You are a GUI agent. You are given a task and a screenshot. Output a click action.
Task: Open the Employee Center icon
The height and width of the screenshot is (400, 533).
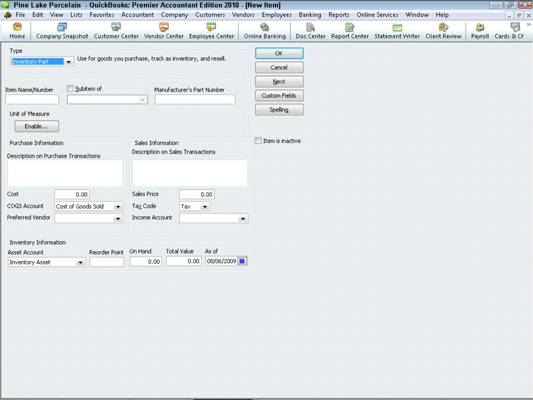[x=211, y=31]
